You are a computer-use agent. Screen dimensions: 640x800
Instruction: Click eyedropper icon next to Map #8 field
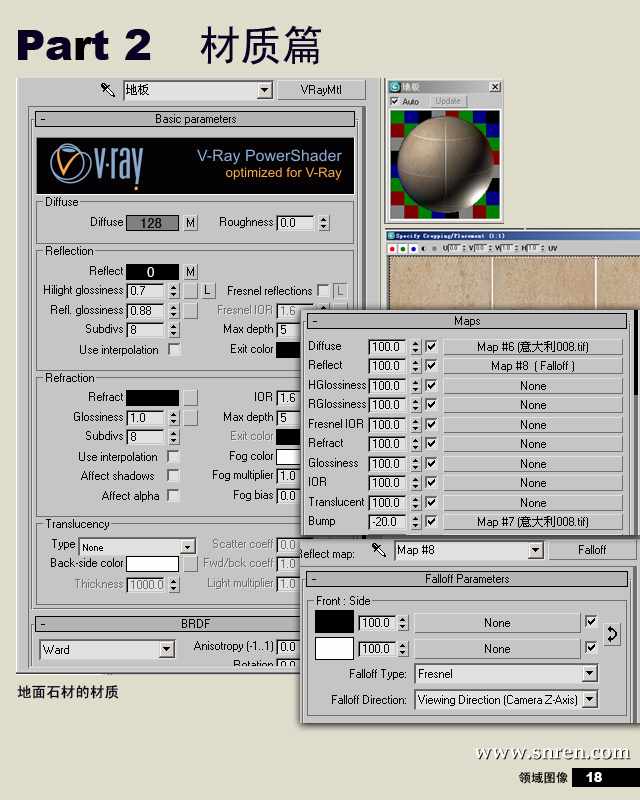[379, 550]
